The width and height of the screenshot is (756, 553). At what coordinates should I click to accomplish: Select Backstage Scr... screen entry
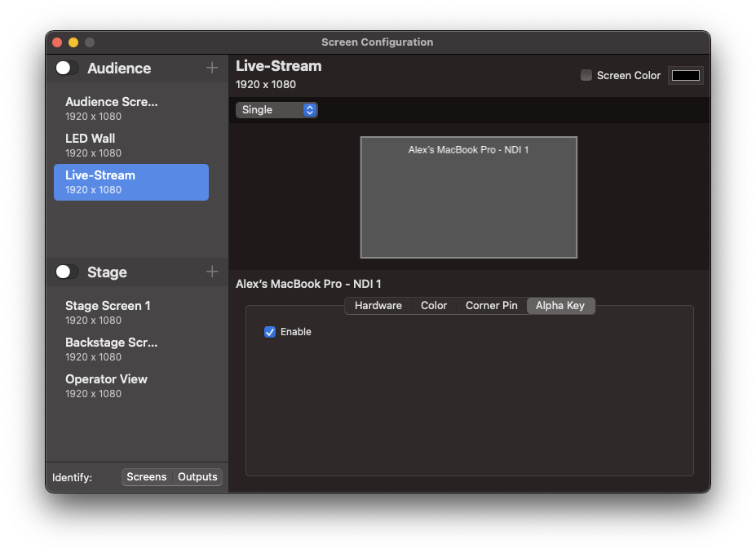[x=131, y=350]
